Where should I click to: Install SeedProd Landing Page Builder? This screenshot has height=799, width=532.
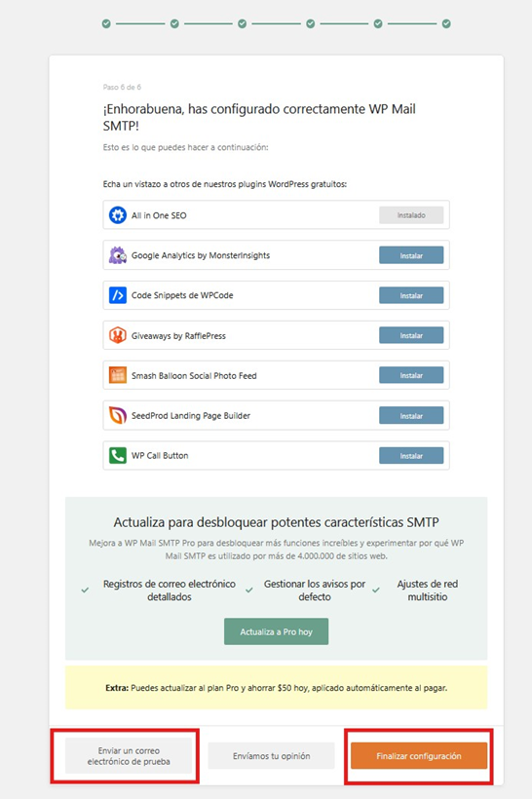[x=411, y=416]
